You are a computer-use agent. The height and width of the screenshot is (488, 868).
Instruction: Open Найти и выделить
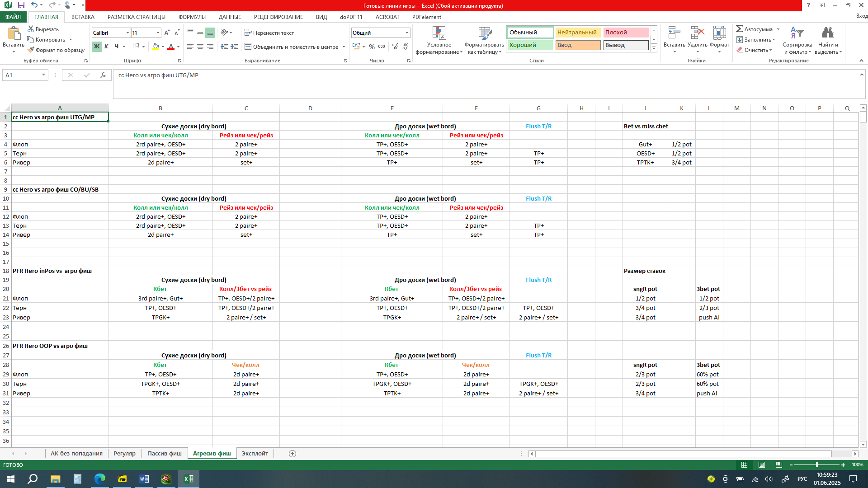(x=828, y=40)
